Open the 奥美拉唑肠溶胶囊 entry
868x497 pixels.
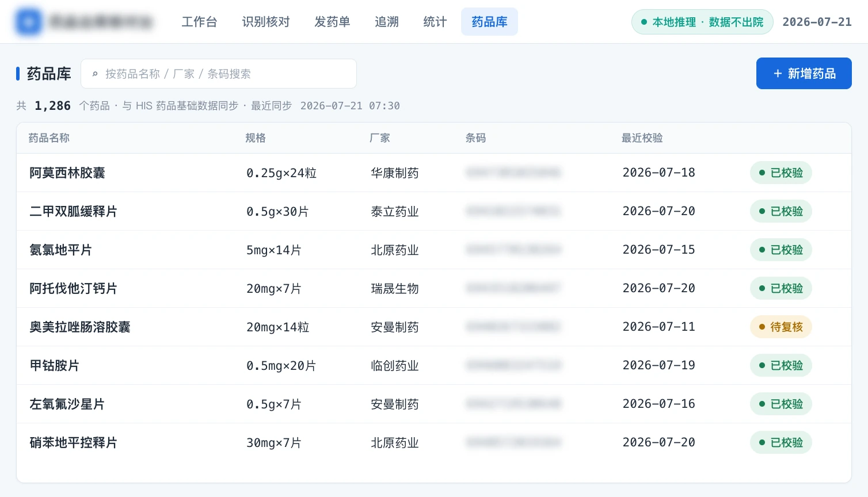[80, 327]
